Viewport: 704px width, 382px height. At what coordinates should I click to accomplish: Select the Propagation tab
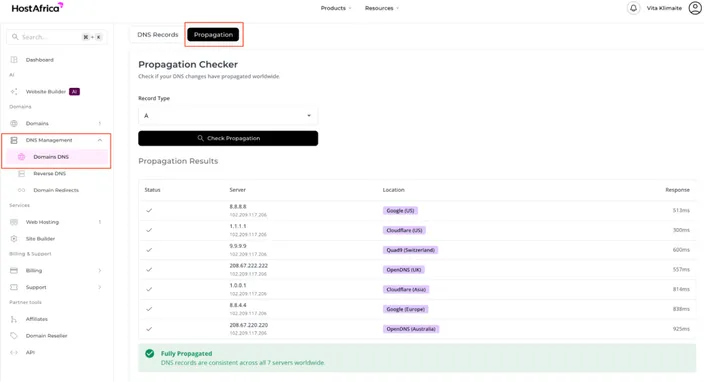click(213, 35)
